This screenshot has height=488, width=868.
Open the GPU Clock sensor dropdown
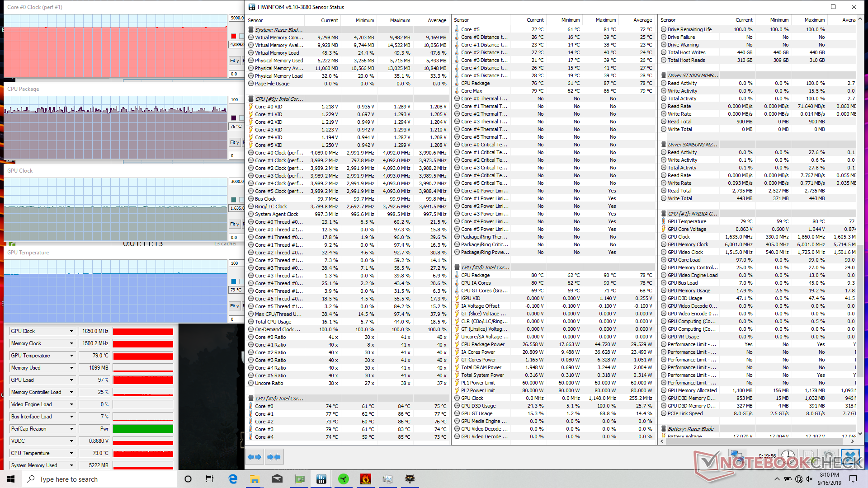[x=71, y=331]
